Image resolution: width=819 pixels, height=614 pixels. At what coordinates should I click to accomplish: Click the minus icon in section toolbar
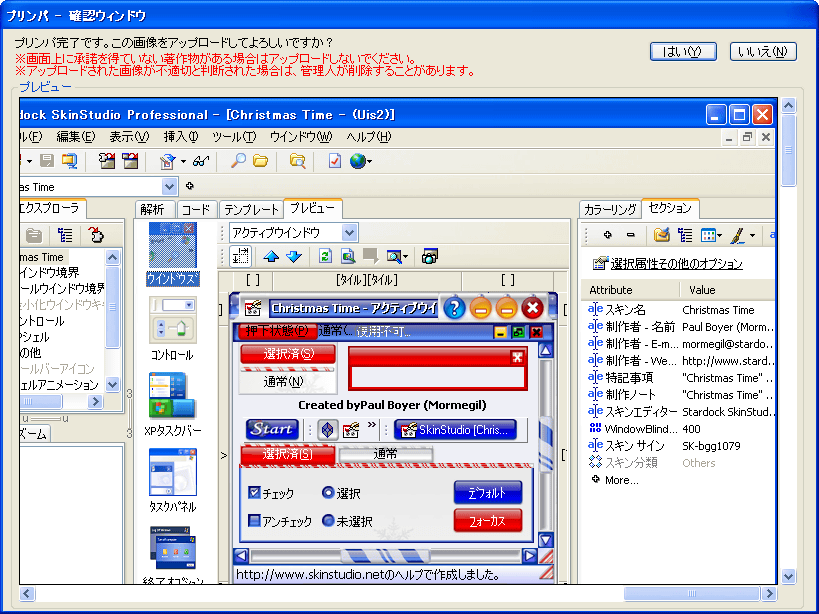630,235
